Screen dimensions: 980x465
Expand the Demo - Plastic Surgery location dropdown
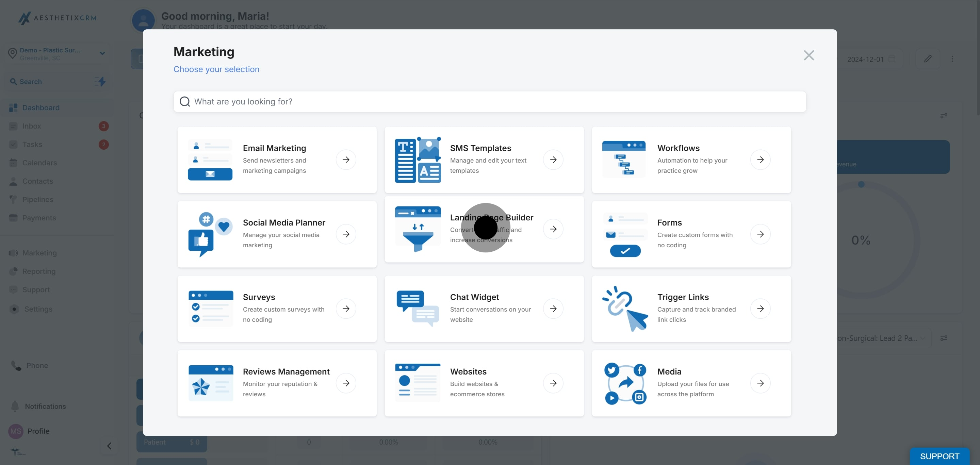(x=102, y=54)
